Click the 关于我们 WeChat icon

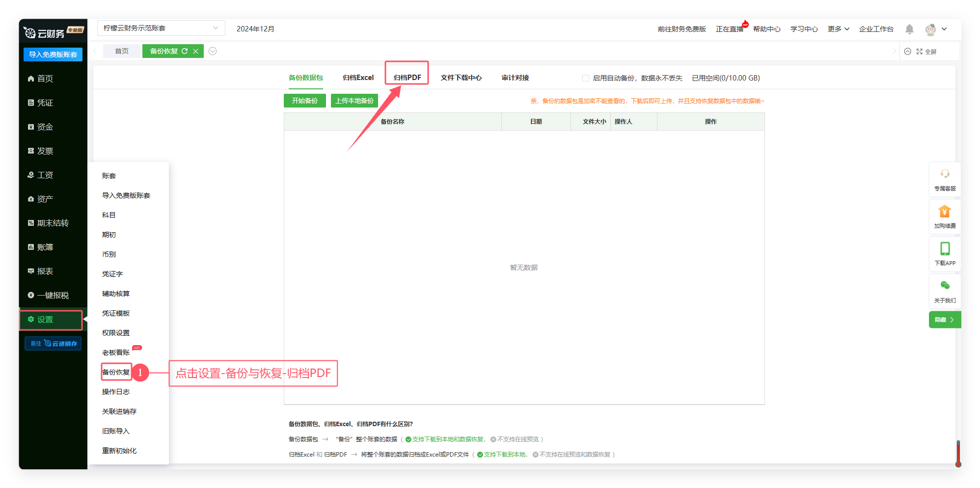(x=945, y=286)
